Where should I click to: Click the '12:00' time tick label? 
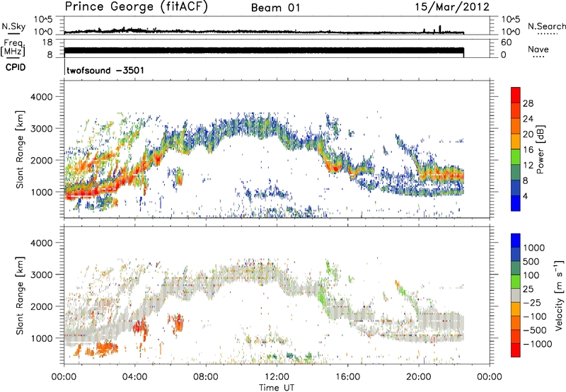point(277,377)
